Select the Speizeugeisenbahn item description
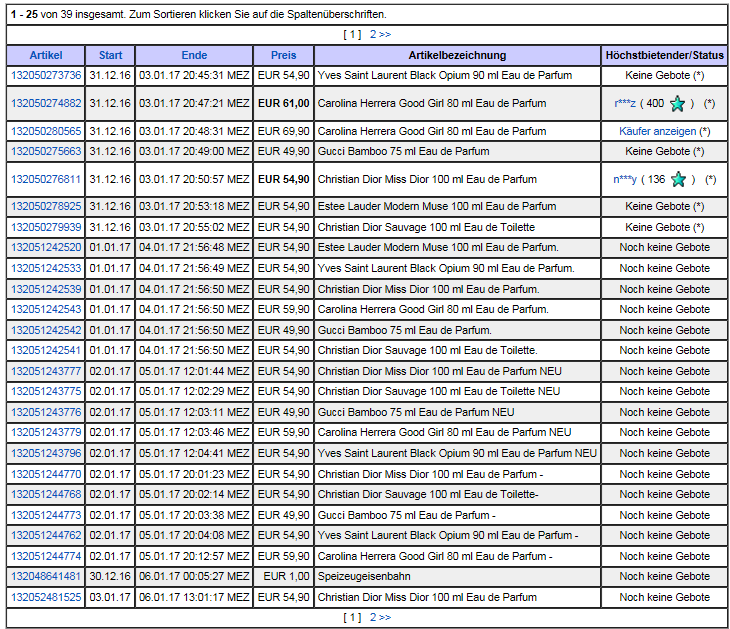 364,576
